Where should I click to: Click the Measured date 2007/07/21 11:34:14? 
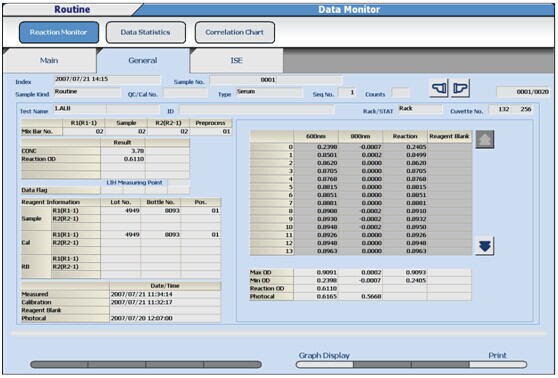[165, 294]
